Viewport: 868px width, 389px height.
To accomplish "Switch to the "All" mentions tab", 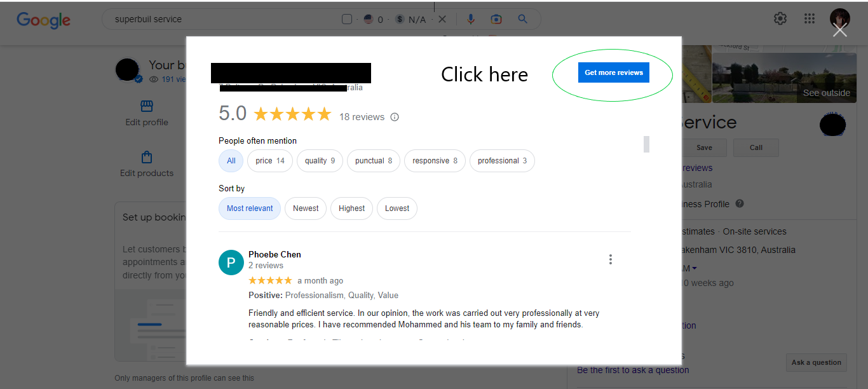I will tap(231, 161).
